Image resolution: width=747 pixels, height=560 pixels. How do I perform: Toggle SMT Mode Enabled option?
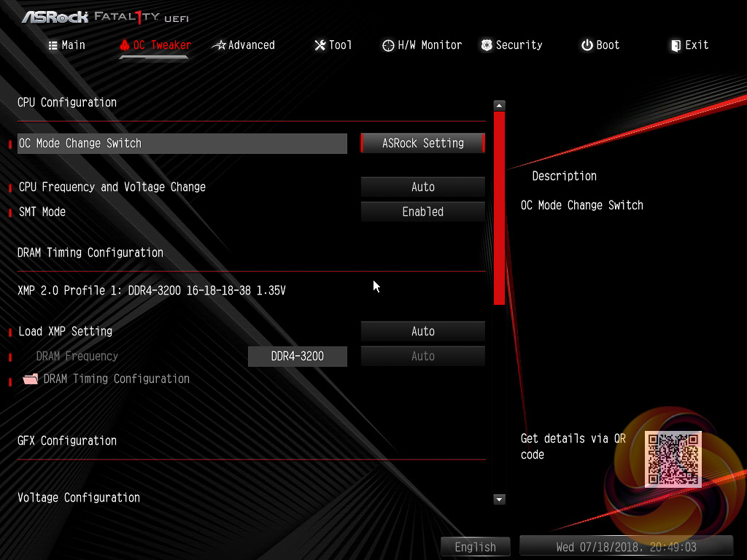pyautogui.click(x=423, y=212)
